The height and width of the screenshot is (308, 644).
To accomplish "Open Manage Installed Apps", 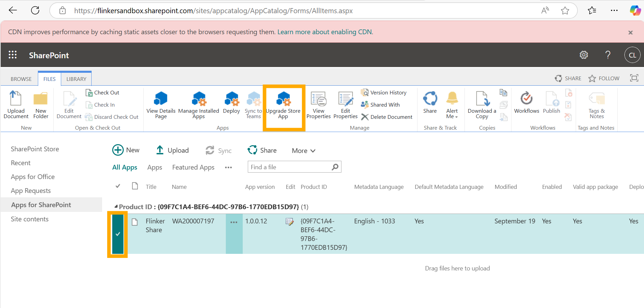I will point(199,105).
